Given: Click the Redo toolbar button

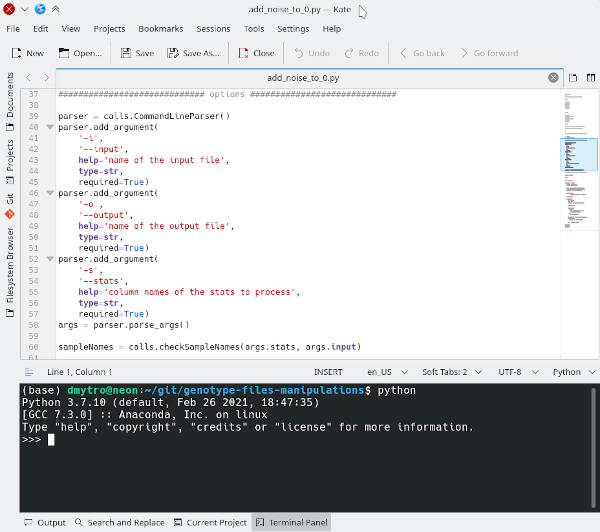Looking at the screenshot, I should pos(362,53).
